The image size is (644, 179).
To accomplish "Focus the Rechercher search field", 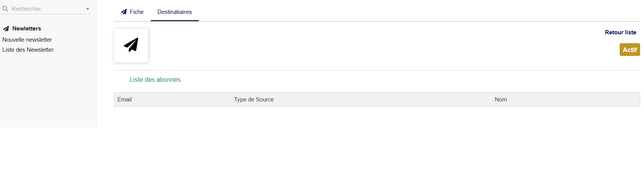I will coord(46,9).
